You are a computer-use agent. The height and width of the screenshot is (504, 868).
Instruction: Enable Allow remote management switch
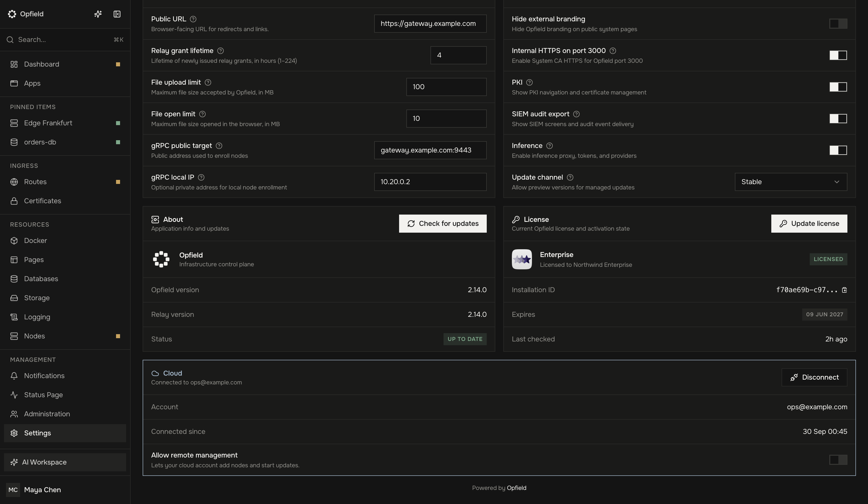[838, 460]
